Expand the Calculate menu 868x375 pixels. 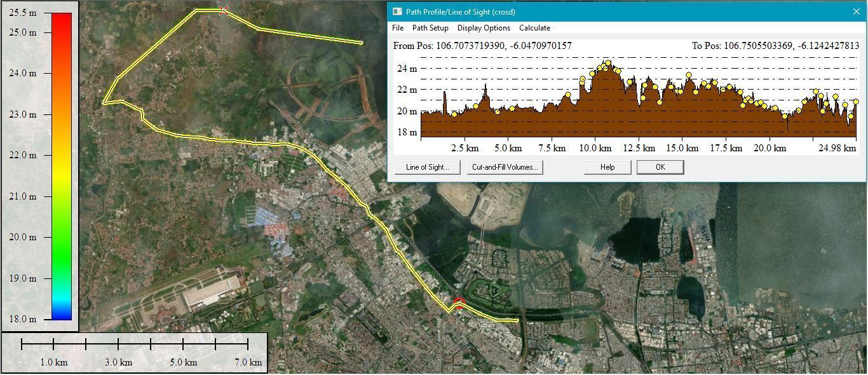pyautogui.click(x=534, y=28)
